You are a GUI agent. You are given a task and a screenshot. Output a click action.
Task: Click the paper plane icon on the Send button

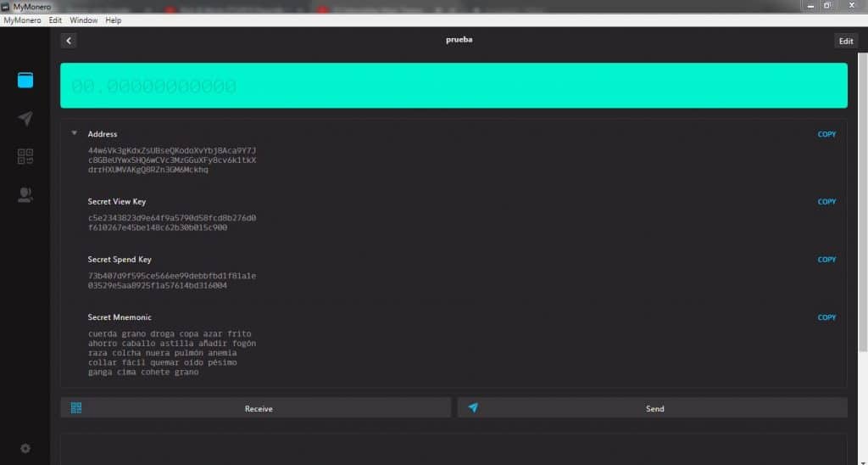pyautogui.click(x=473, y=408)
